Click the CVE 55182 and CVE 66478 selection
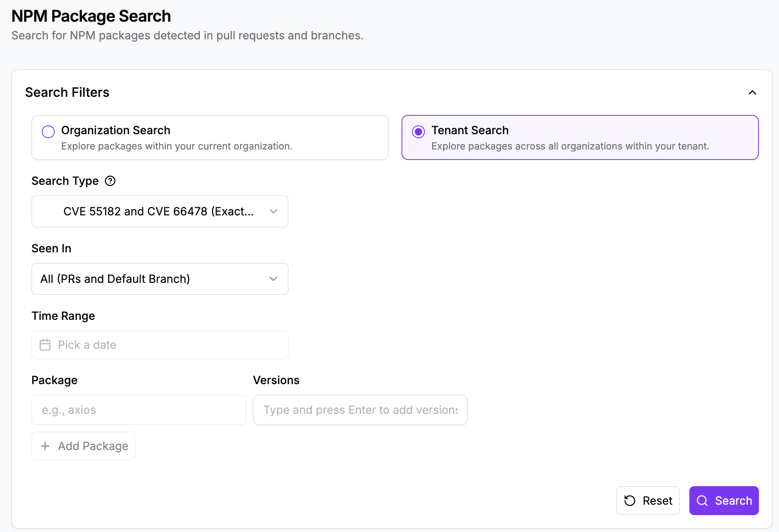Viewport: 779px width, 532px height. click(x=158, y=211)
